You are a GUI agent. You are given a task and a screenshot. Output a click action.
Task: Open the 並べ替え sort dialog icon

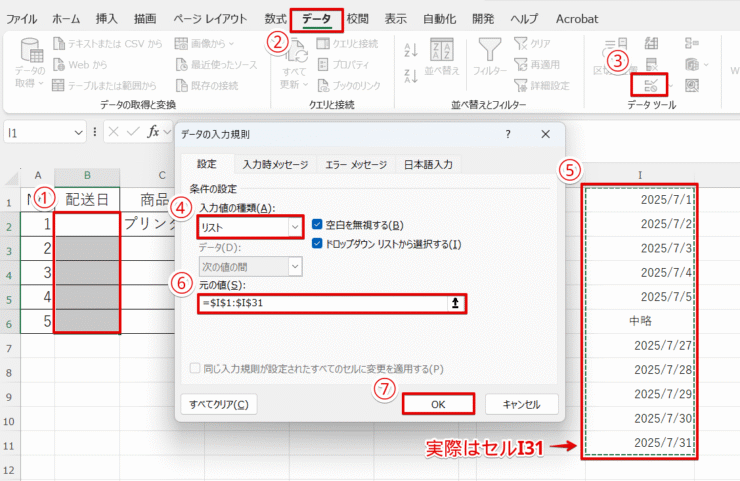tap(442, 50)
